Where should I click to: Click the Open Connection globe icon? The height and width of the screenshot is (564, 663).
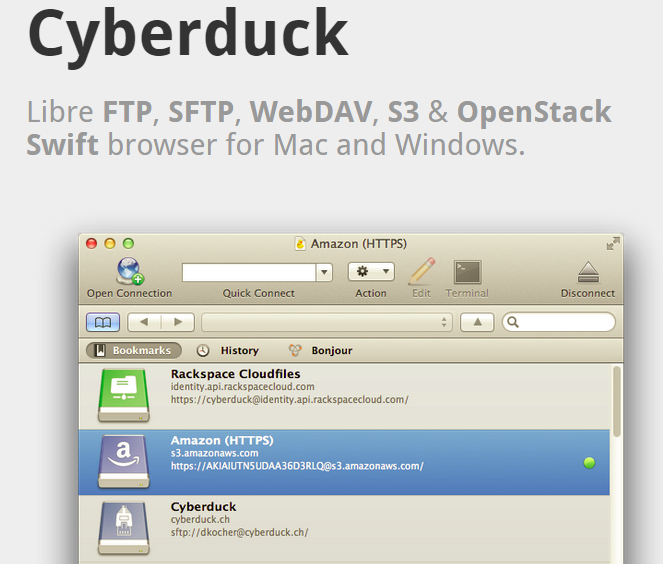coord(130,271)
